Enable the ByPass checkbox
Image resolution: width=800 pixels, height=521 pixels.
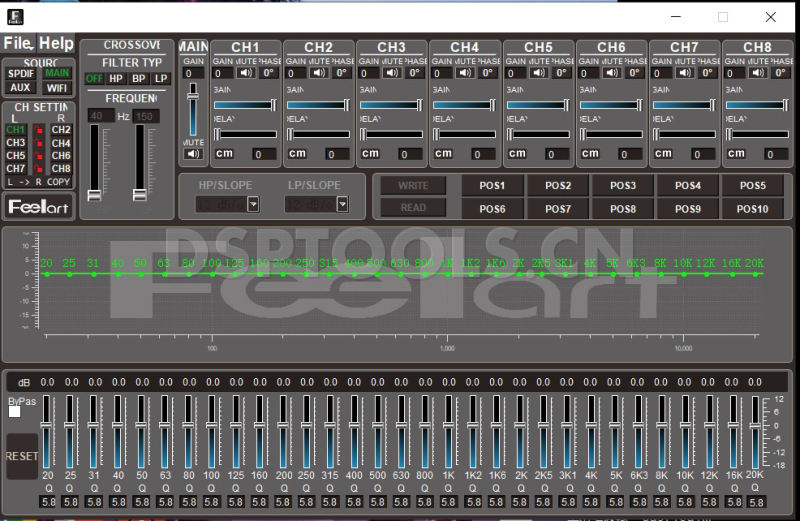point(15,412)
